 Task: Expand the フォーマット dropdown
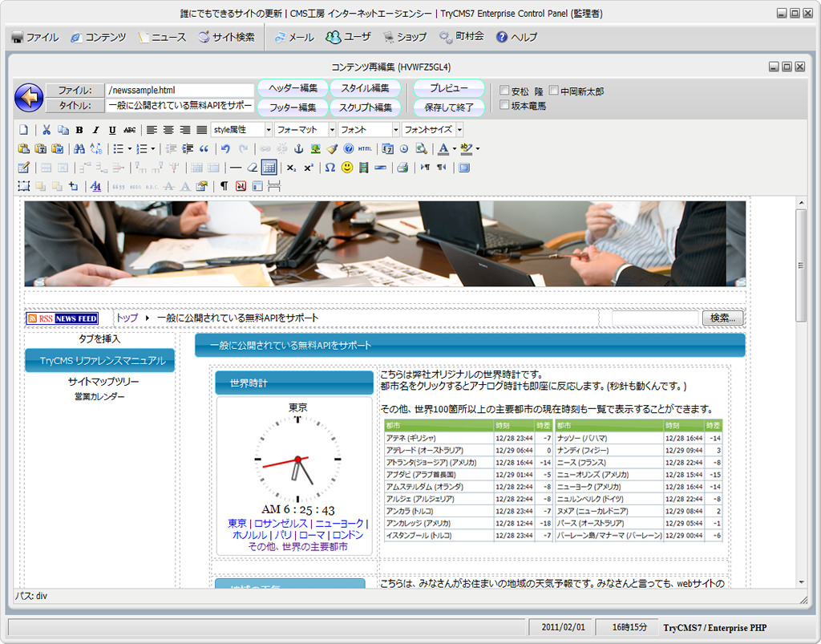305,130
